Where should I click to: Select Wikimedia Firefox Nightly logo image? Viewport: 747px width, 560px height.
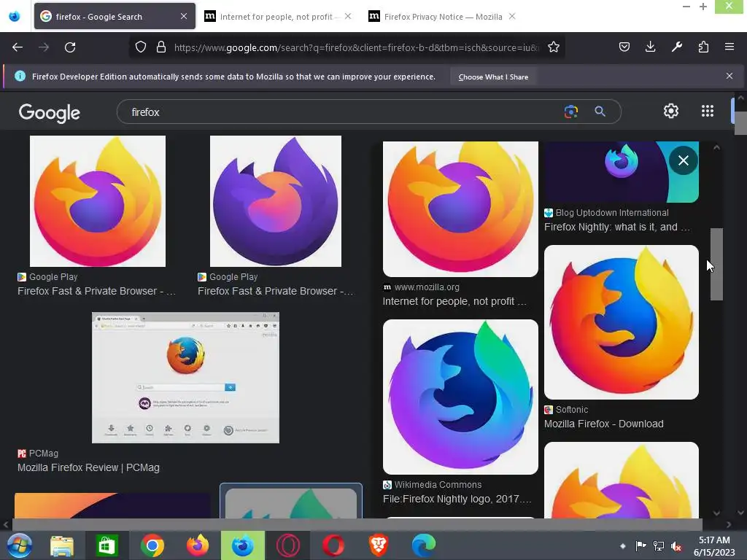[x=460, y=397]
